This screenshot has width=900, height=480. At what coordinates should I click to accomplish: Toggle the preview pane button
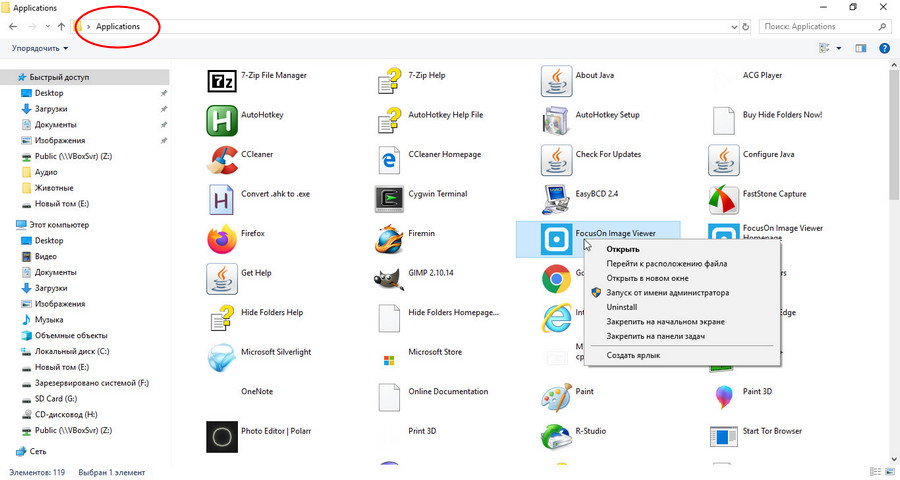coord(860,48)
